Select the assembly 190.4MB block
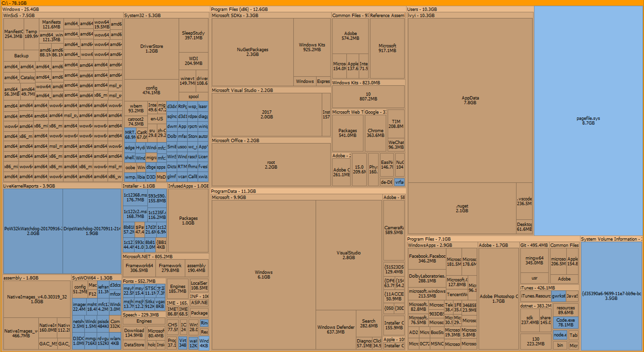 point(196,268)
